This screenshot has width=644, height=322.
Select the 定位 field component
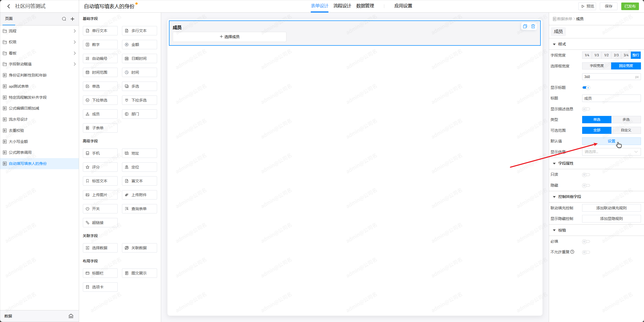pyautogui.click(x=139, y=167)
